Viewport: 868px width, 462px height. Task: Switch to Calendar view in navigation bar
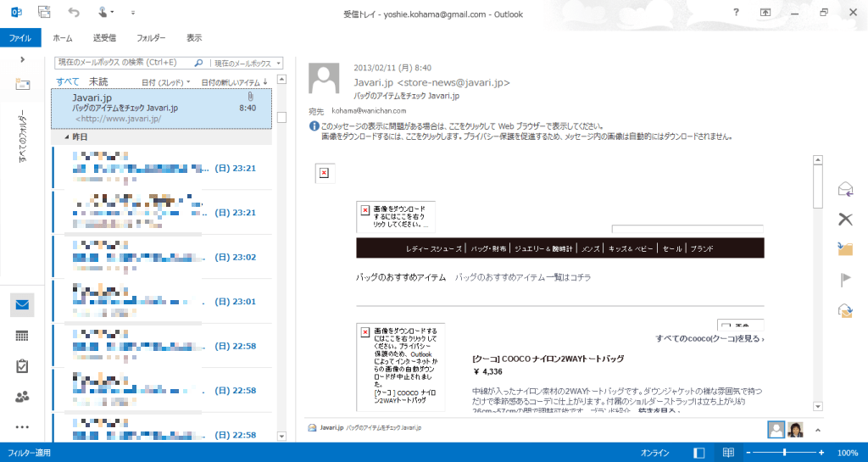(x=22, y=336)
